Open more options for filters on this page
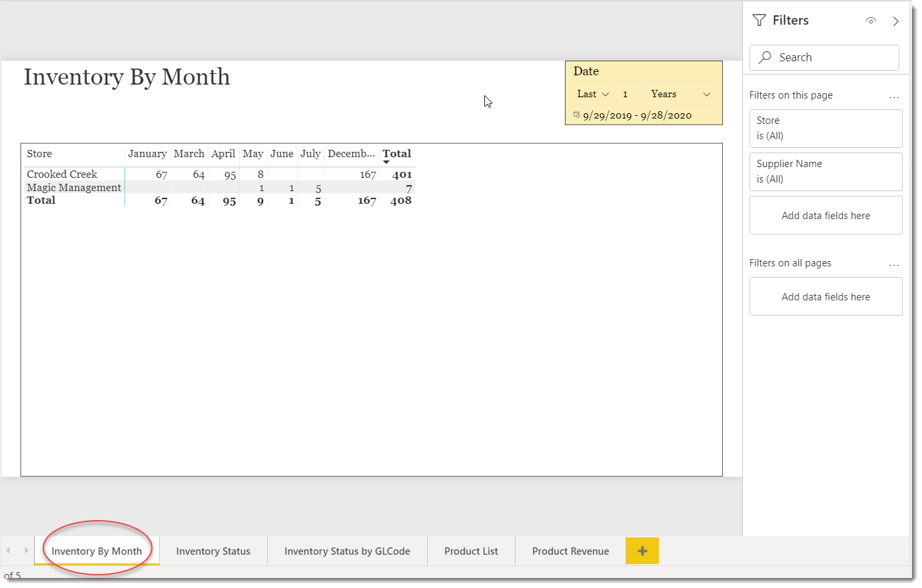Screen dimensions: 922x588 (x=894, y=96)
